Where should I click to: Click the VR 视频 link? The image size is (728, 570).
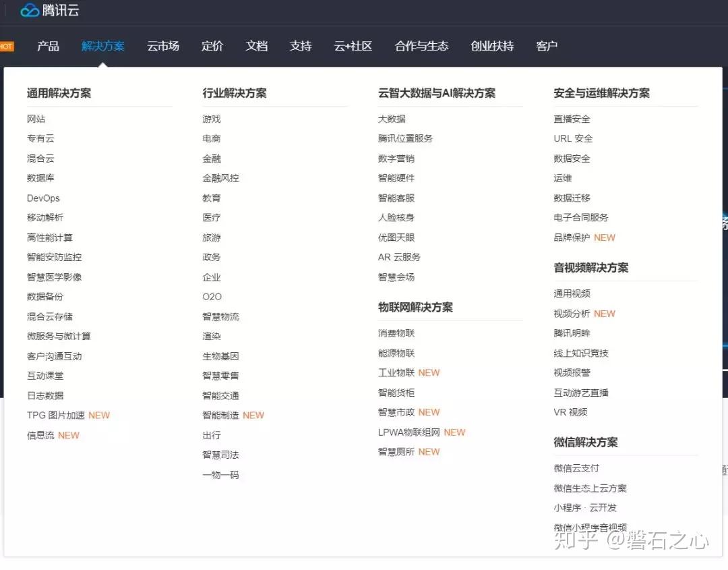point(570,412)
